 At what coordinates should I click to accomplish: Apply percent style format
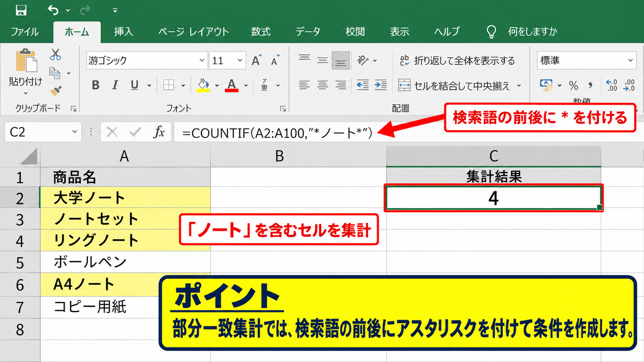574,85
